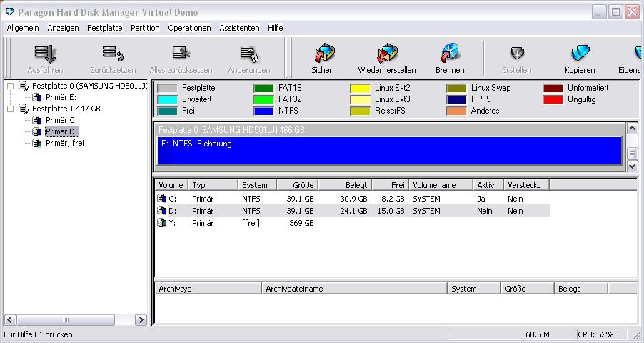Image resolution: width=644 pixels, height=343 pixels.
Task: Click the orange Anderes legend swatch
Action: [x=457, y=111]
